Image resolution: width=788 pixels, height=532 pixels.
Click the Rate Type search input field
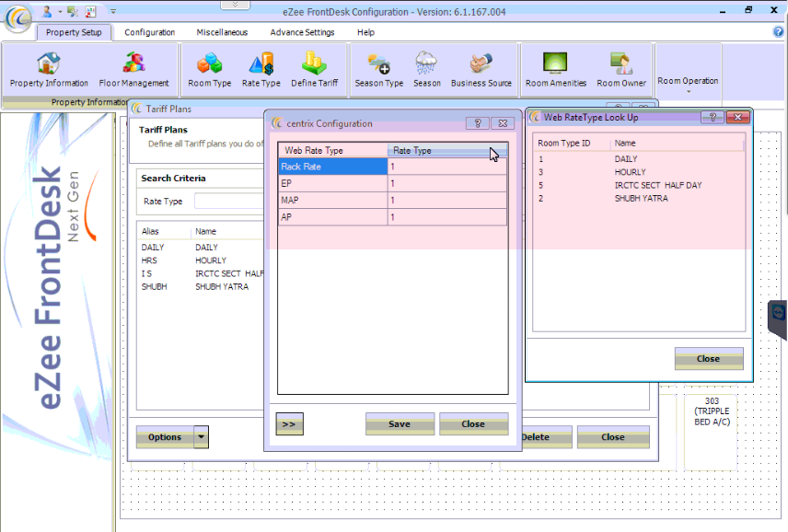point(229,201)
